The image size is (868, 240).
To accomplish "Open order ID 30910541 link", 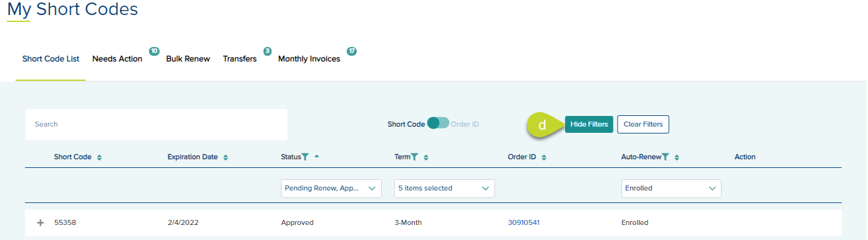I will pos(524,222).
